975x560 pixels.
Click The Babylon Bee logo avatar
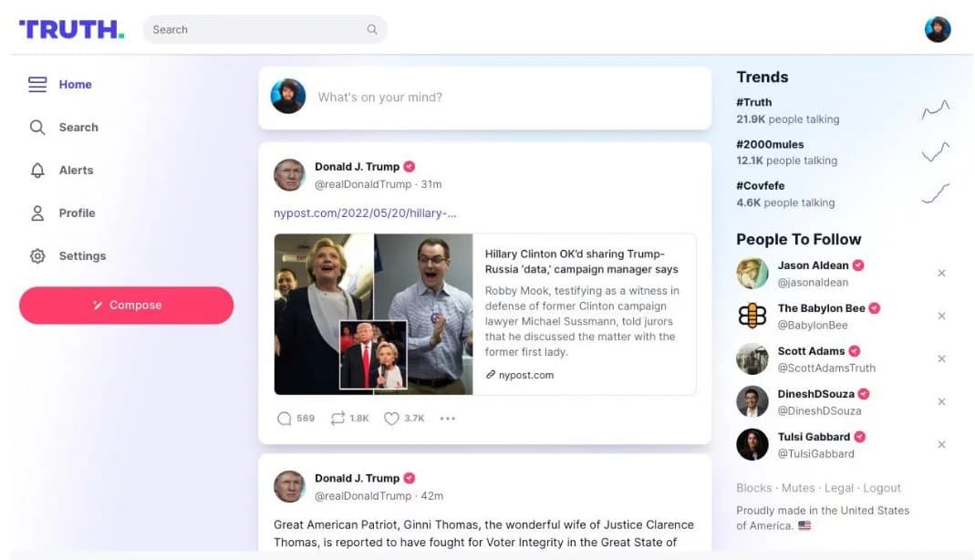752,316
